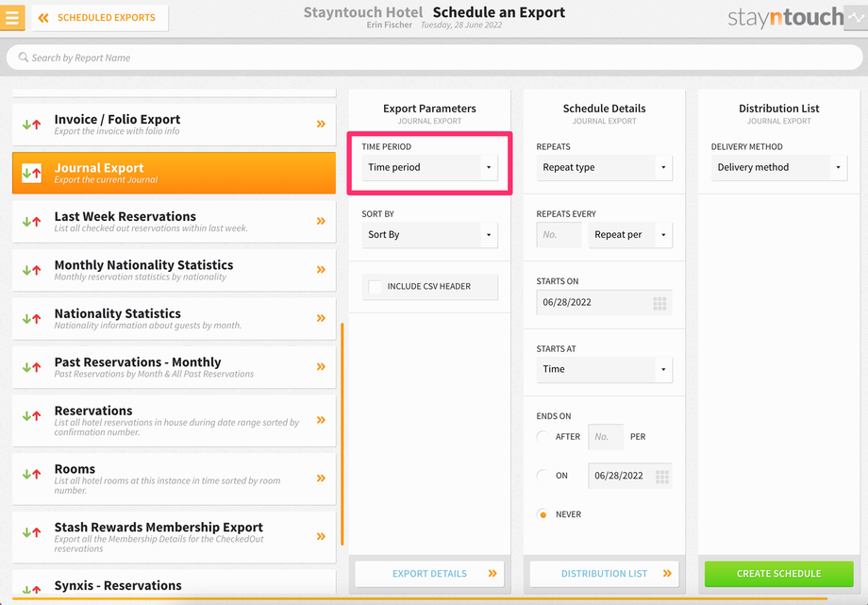The width and height of the screenshot is (868, 605).
Task: Open the Repeat per dropdown
Action: 630,235
